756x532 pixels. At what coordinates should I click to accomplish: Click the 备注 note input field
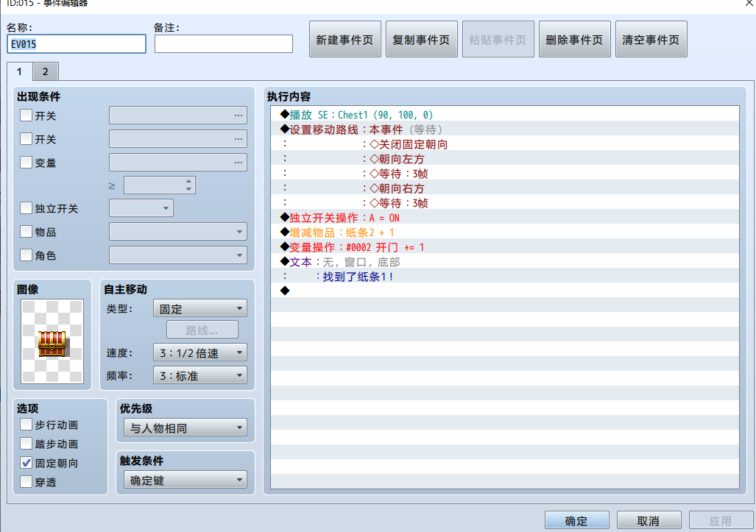(x=223, y=44)
